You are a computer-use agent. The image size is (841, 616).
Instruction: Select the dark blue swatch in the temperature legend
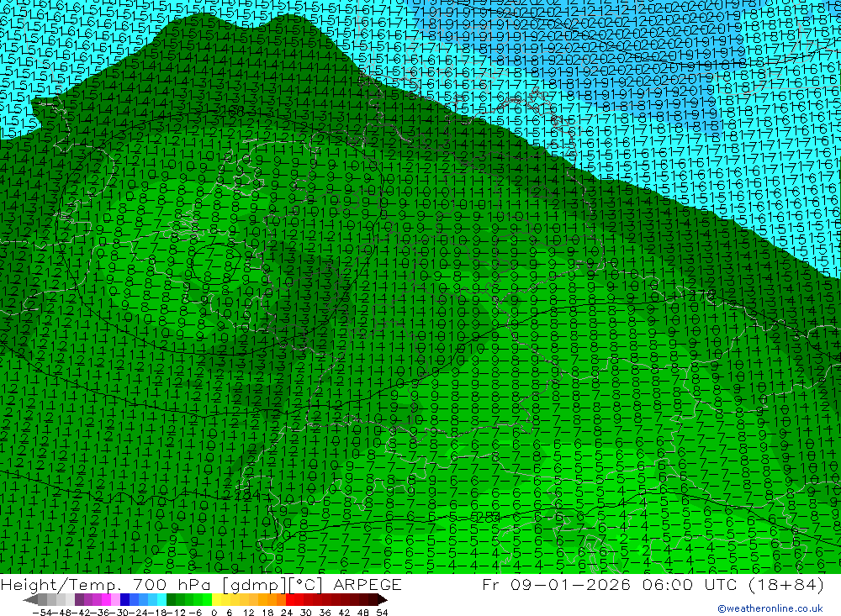(x=124, y=600)
